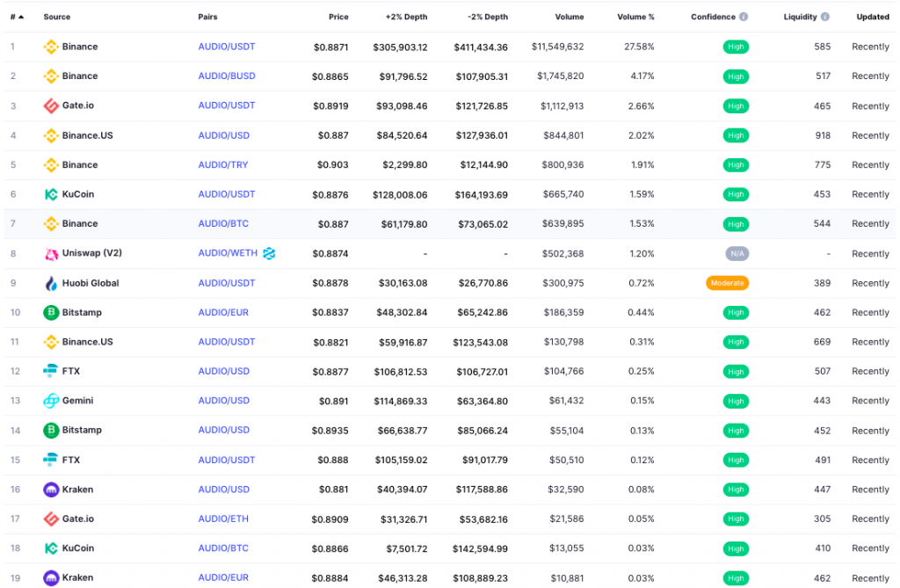Click the High badge in Gemini row

(736, 401)
